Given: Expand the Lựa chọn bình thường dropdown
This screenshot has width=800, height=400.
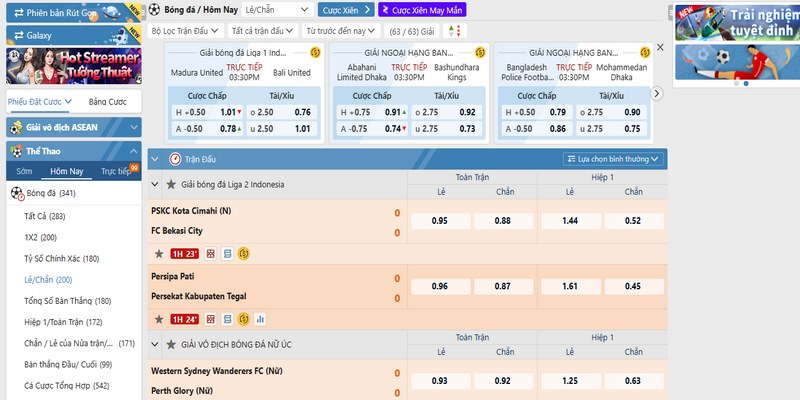Looking at the screenshot, I should pyautogui.click(x=613, y=158).
